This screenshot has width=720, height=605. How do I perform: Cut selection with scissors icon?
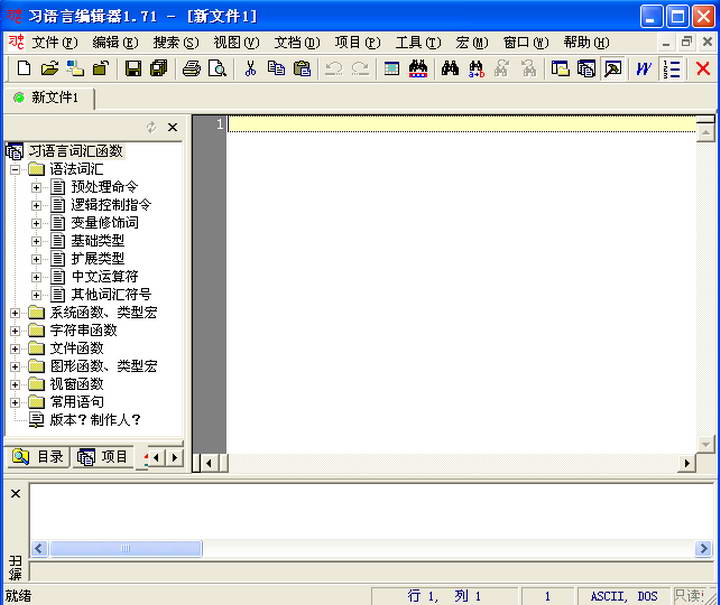coord(250,69)
